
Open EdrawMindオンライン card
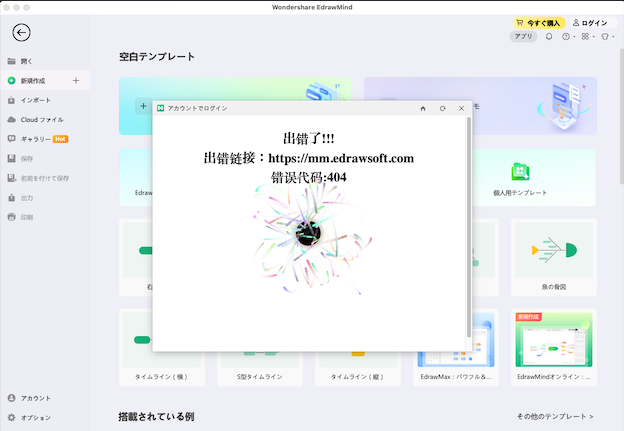coord(554,347)
